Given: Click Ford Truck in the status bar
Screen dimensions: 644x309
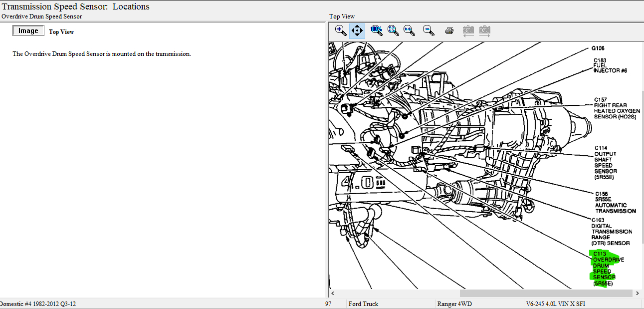Looking at the screenshot, I should point(363,304).
